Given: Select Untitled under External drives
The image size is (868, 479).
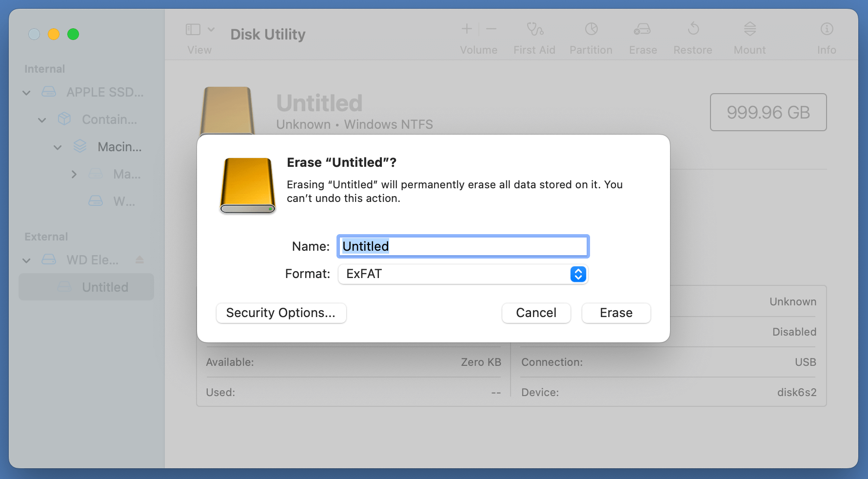Looking at the screenshot, I should pos(104,287).
